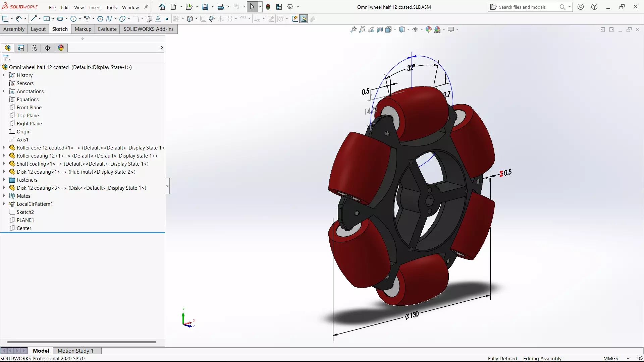Screen dimensions: 644x362
Task: Select the Spline sketch tool
Action: [x=109, y=19]
